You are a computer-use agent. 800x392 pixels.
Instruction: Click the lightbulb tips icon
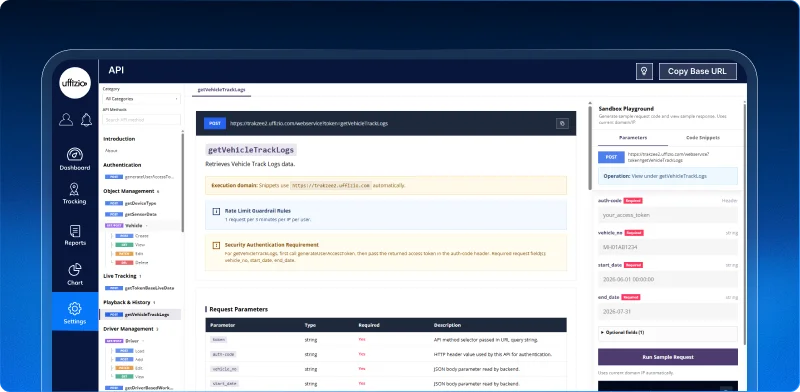click(x=644, y=71)
